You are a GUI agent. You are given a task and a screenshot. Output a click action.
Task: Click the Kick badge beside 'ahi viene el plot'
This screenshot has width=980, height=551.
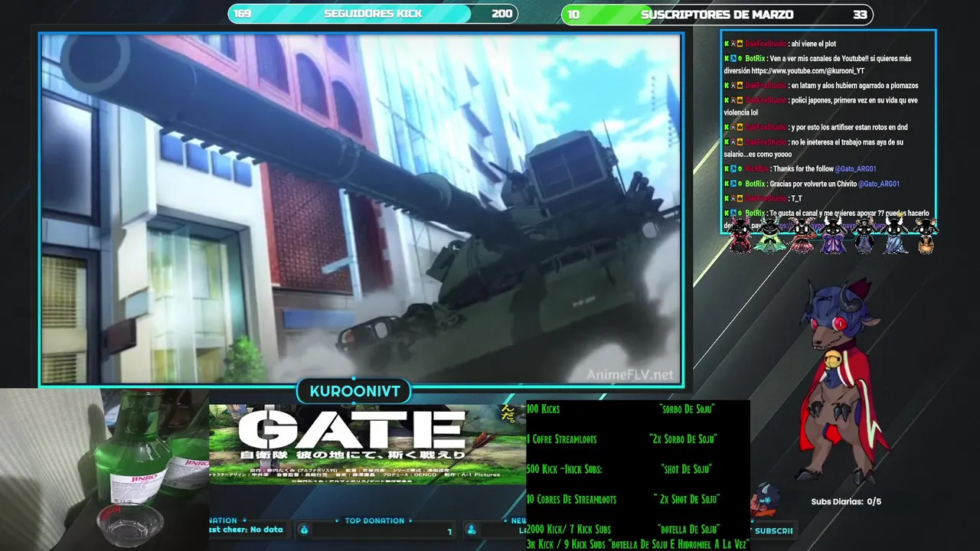point(727,44)
